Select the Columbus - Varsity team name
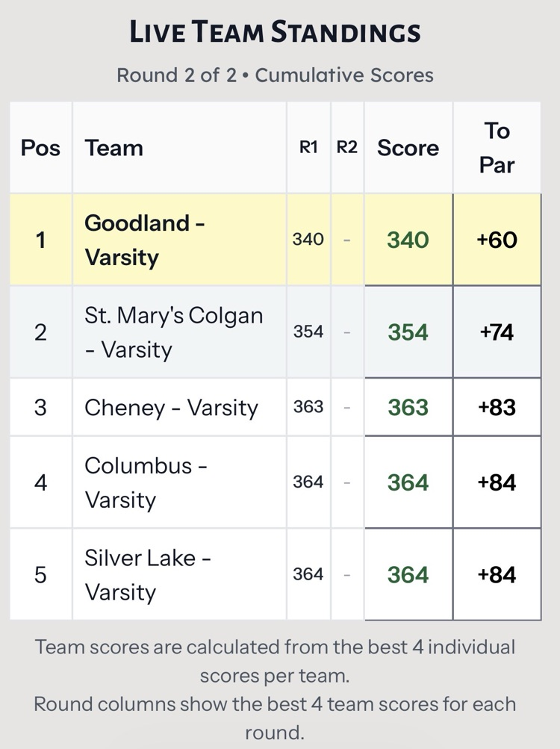 [x=146, y=482]
